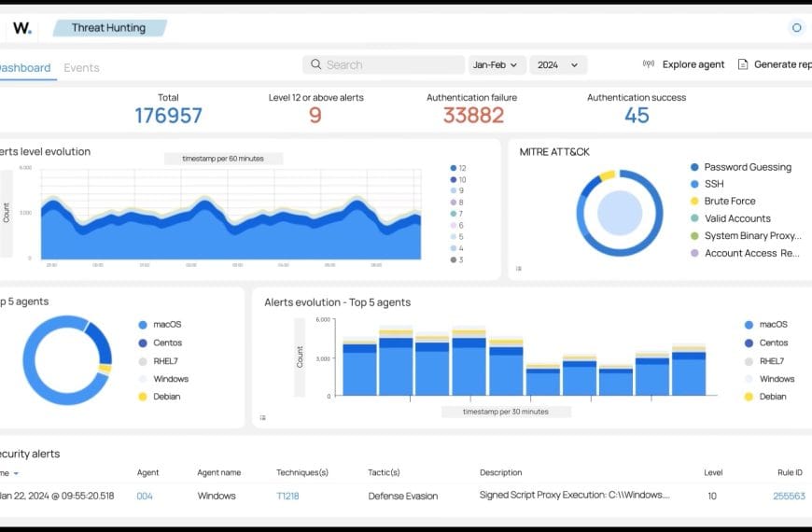Toggle Windows in the Alerts evolution legend
The height and width of the screenshot is (532, 812).
(x=770, y=379)
